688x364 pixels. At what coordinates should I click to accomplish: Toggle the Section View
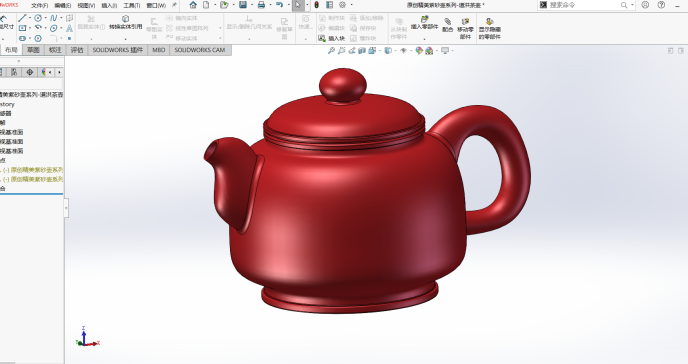(362, 51)
